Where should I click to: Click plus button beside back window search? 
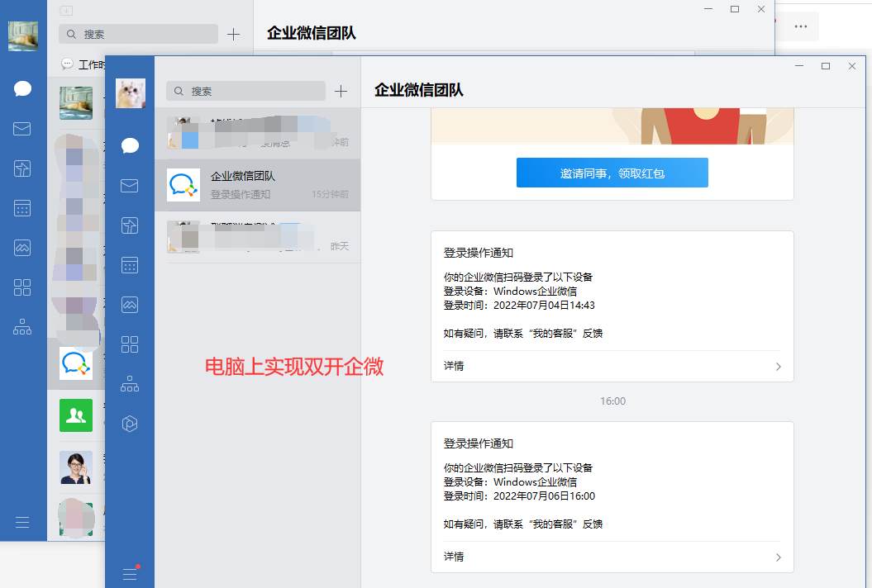234,35
